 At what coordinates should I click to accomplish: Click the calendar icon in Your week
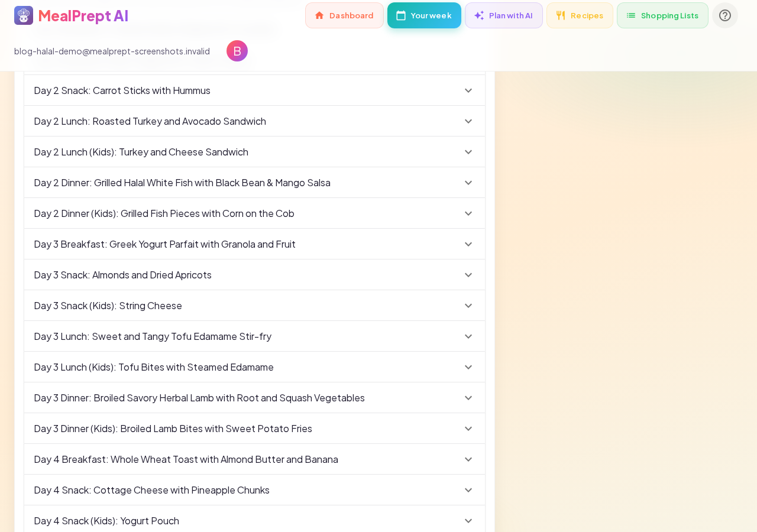[401, 15]
